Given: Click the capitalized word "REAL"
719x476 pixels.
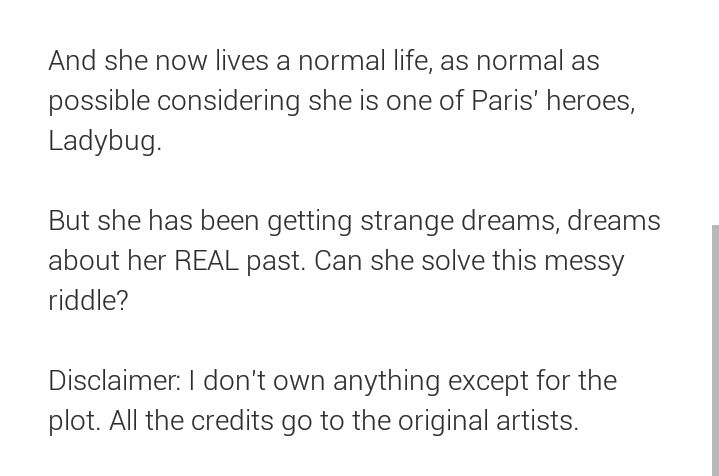Looking at the screenshot, I should click(207, 261).
